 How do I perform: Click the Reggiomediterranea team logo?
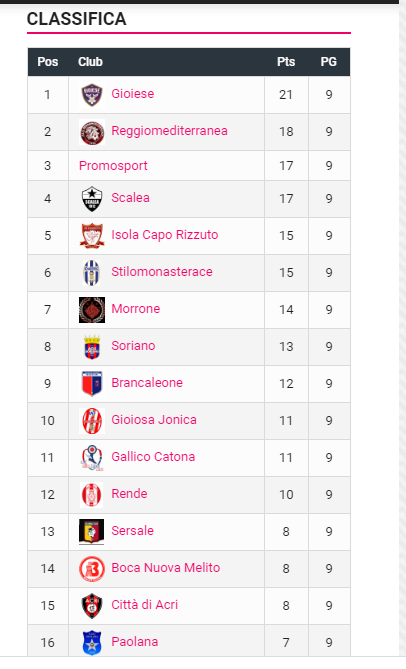92,132
